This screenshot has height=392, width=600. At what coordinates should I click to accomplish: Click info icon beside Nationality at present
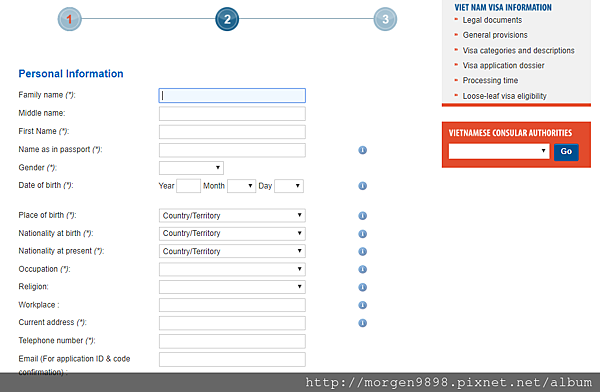pos(362,251)
